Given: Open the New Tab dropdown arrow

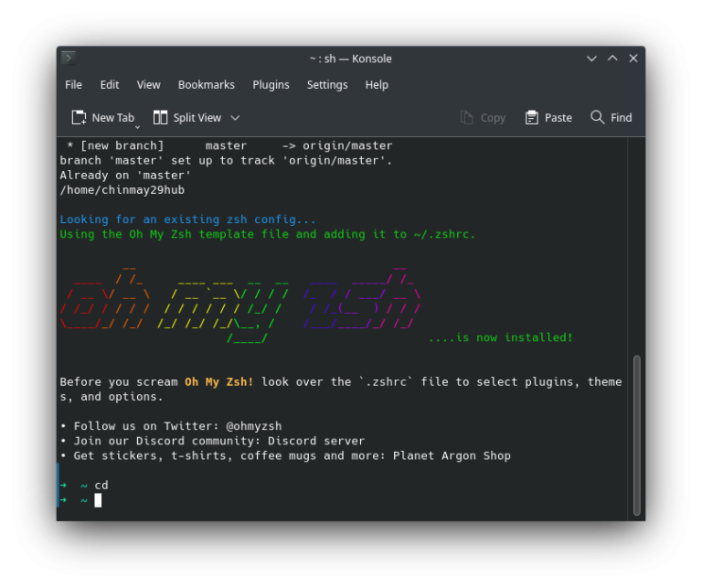Looking at the screenshot, I should point(138,126).
